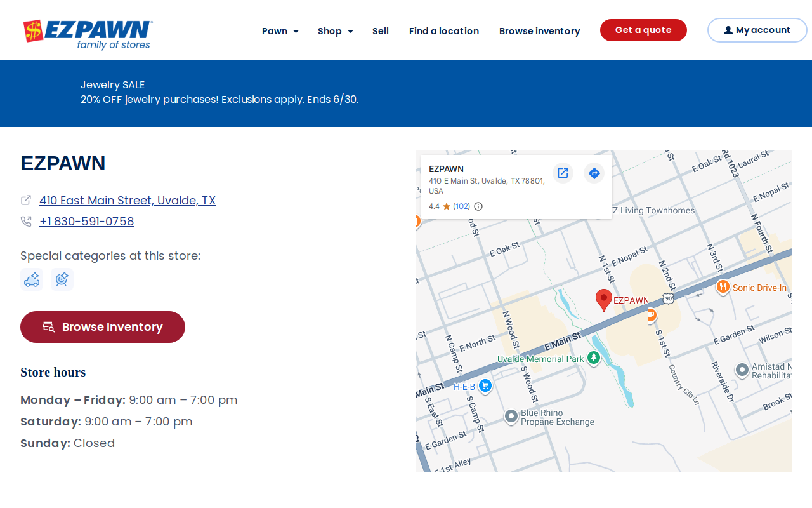Click the phone icon beside the number
Screen dimensions: 812x508
pyautogui.click(x=26, y=221)
